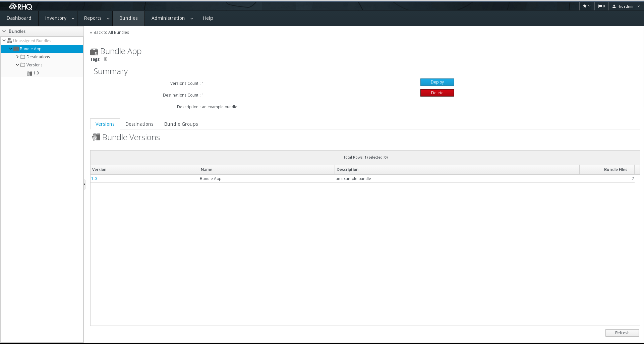Screen dimensions: 644x344
Task: Click the Summary heading
Action: [111, 71]
